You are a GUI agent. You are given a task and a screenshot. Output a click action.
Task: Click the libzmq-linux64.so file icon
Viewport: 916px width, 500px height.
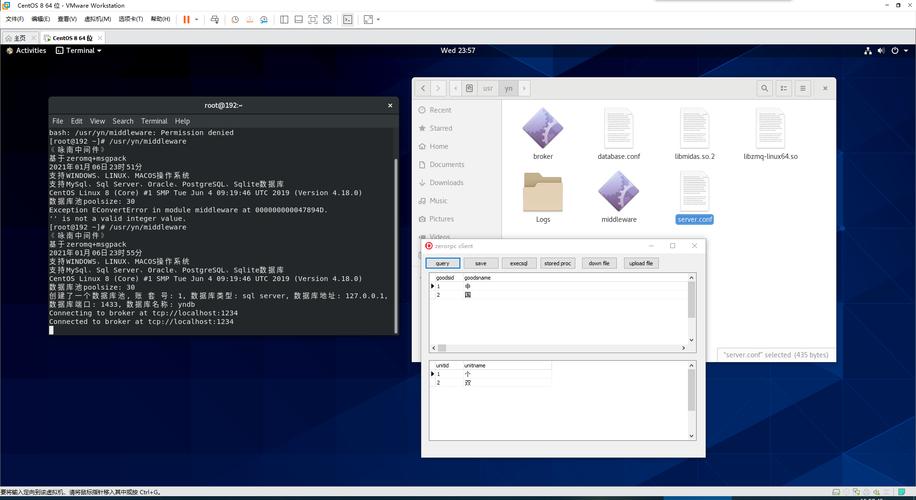click(x=770, y=129)
